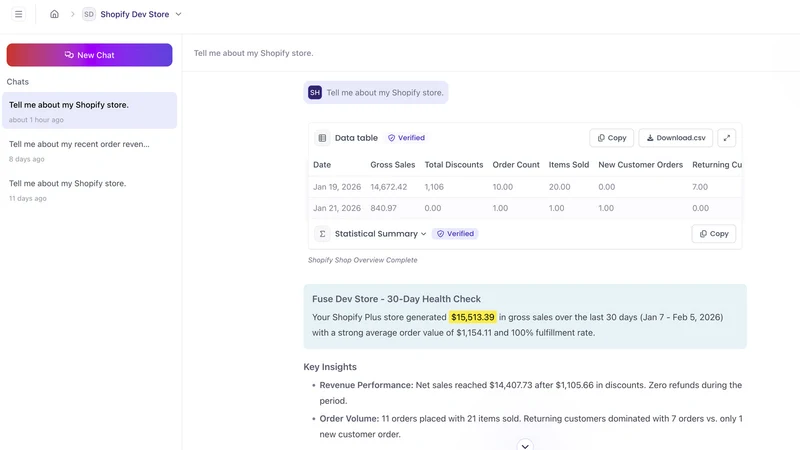Open the chat from 11 days ago
Image resolution: width=800 pixels, height=450 pixels.
[x=89, y=190]
